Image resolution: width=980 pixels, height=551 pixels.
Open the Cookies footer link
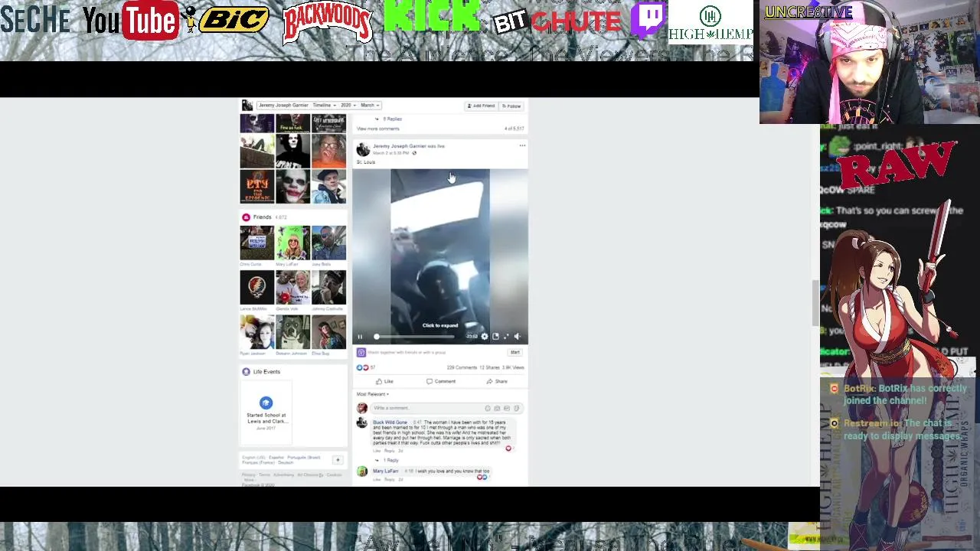[334, 475]
